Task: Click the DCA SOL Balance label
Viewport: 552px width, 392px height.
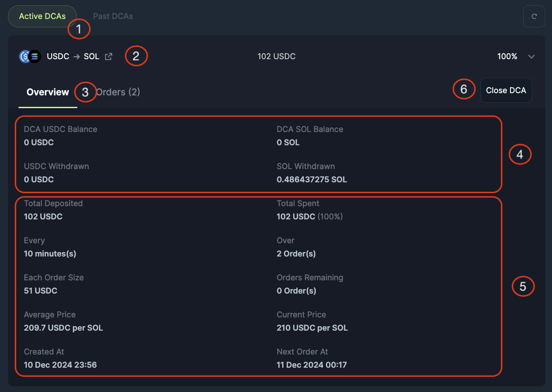Action: point(310,129)
